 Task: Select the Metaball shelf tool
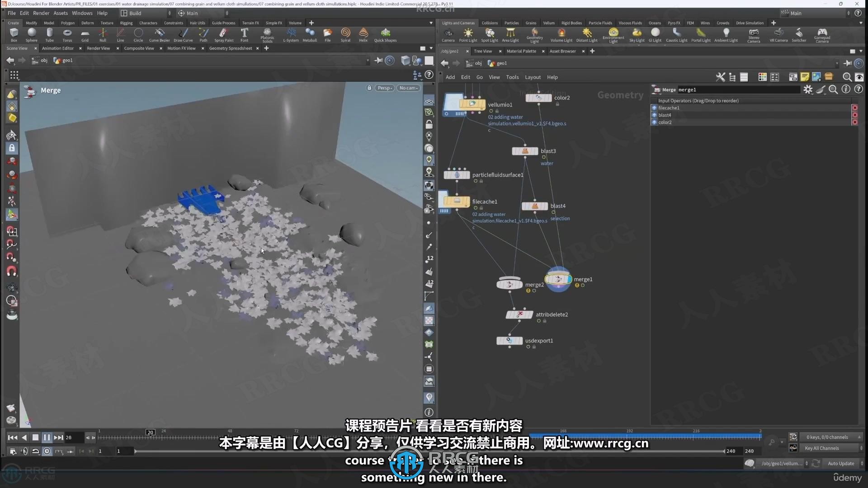pos(310,35)
